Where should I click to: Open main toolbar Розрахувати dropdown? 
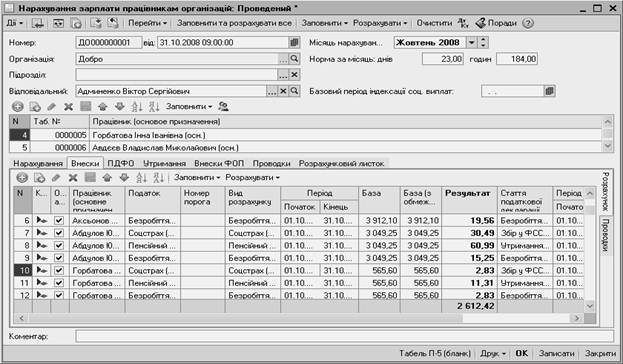(380, 23)
